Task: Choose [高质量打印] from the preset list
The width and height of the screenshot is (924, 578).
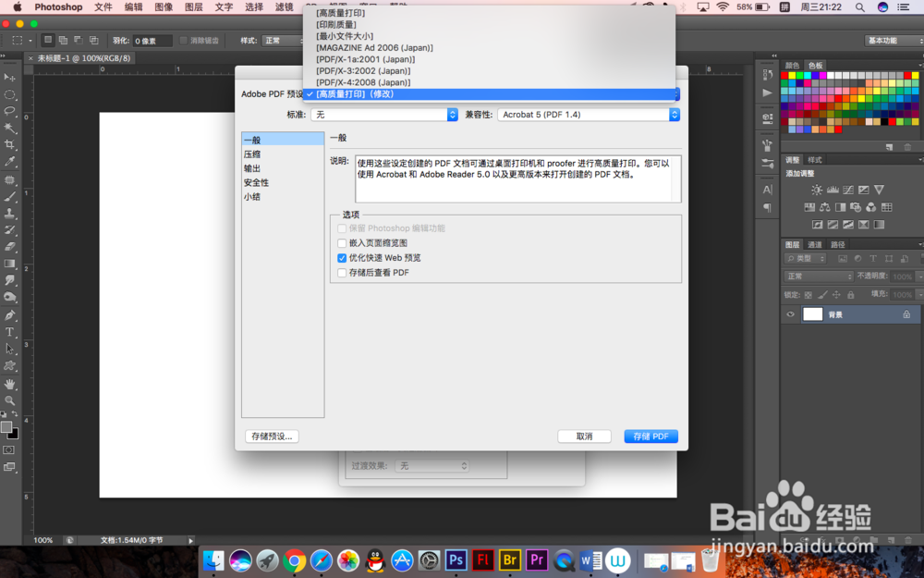Action: [342, 12]
